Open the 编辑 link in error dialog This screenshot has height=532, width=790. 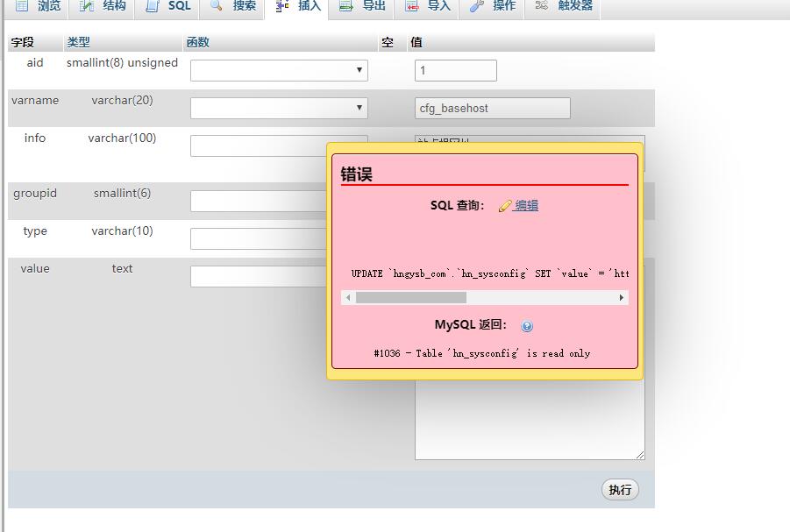pyautogui.click(x=526, y=206)
